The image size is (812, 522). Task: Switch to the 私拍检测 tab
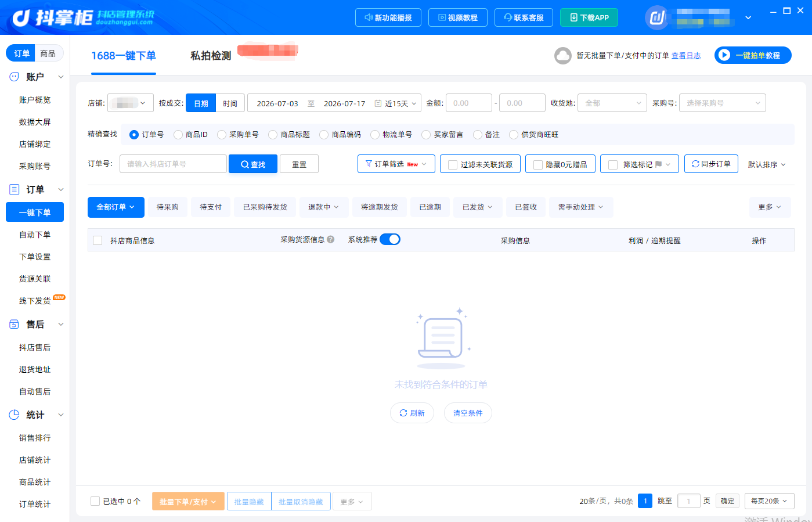tap(211, 56)
